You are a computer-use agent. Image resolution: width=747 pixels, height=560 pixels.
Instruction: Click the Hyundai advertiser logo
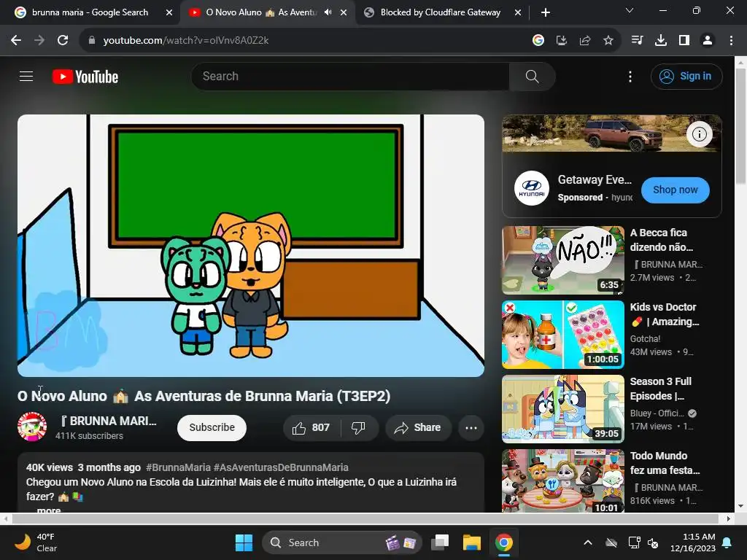(x=532, y=188)
